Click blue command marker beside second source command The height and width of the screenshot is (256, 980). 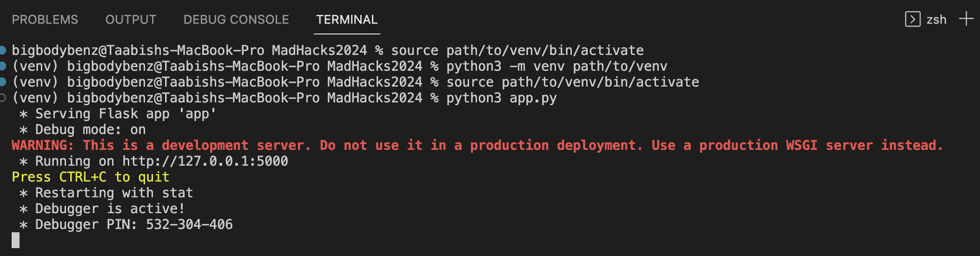[2, 82]
